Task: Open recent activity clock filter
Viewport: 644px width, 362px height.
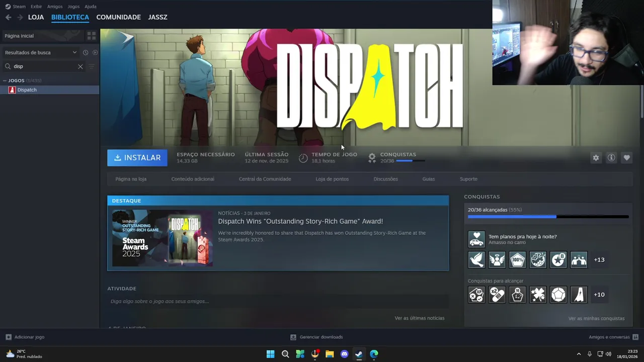Action: (x=86, y=52)
